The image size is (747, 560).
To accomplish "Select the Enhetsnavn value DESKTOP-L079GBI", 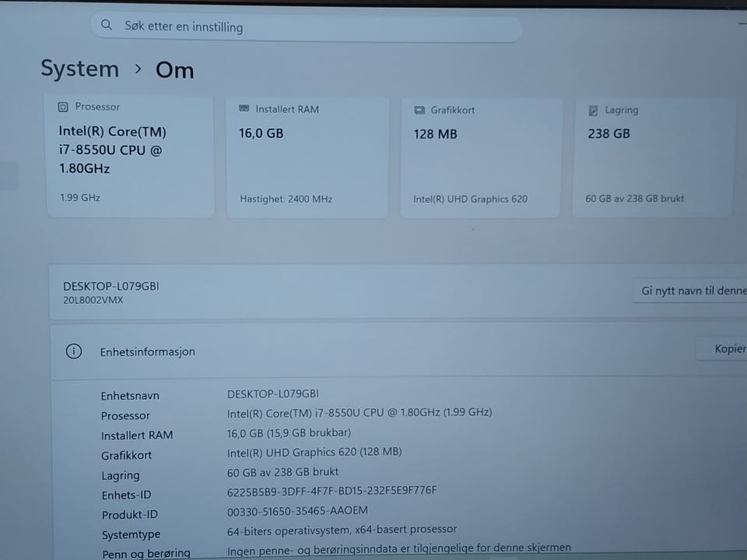I will (x=272, y=394).
